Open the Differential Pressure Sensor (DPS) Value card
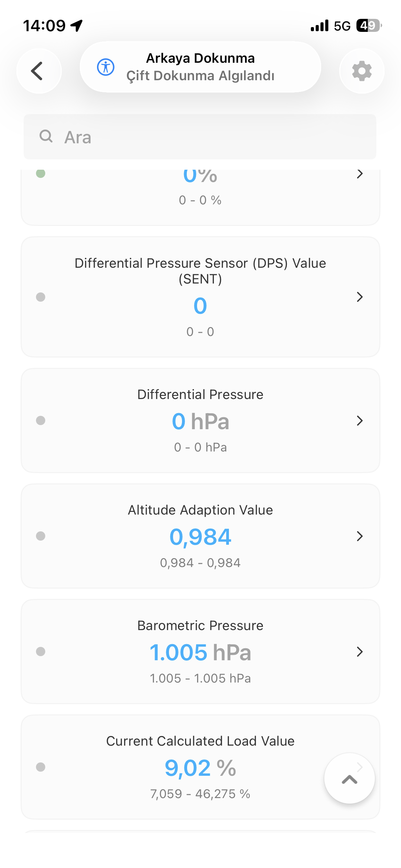Image resolution: width=401 pixels, height=868 pixels. [x=200, y=297]
